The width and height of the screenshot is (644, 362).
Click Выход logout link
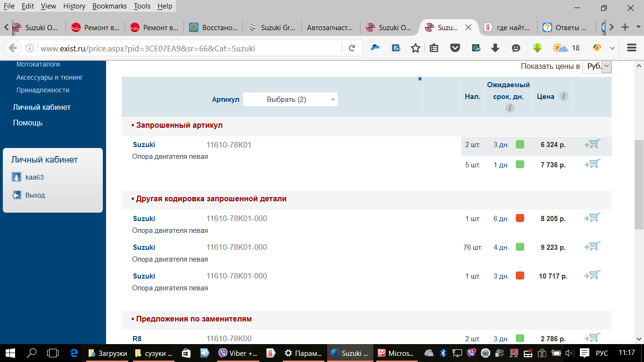coord(35,195)
